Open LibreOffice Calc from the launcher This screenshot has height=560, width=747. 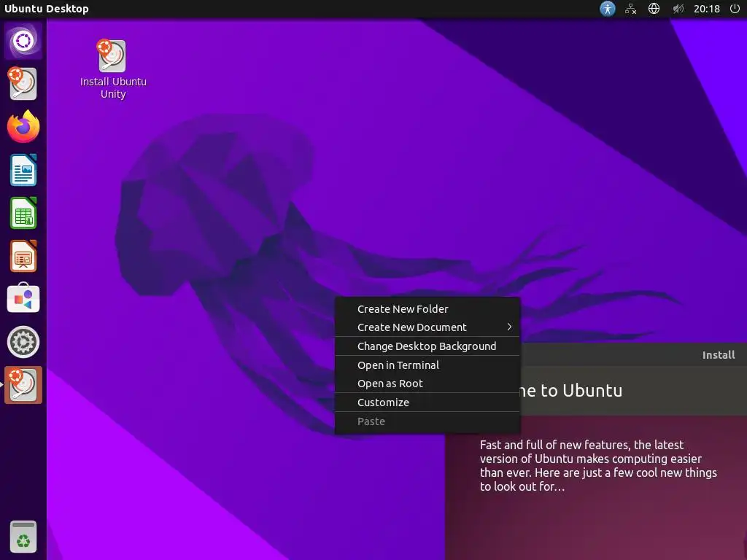pos(23,213)
